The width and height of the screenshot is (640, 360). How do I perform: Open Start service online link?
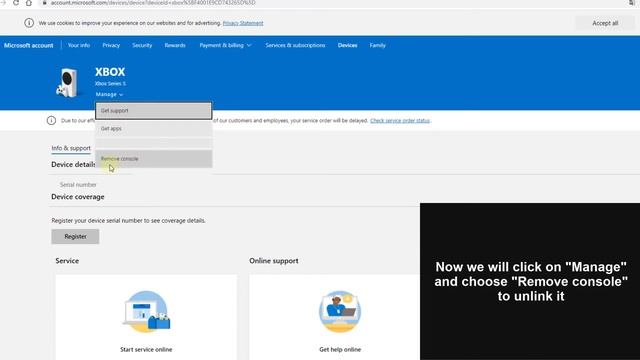(146, 349)
